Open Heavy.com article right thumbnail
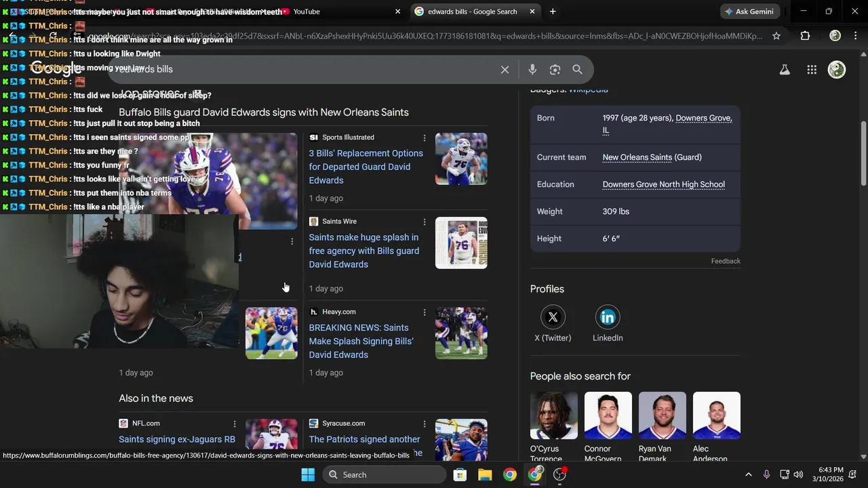This screenshot has height=488, width=868. tap(461, 333)
